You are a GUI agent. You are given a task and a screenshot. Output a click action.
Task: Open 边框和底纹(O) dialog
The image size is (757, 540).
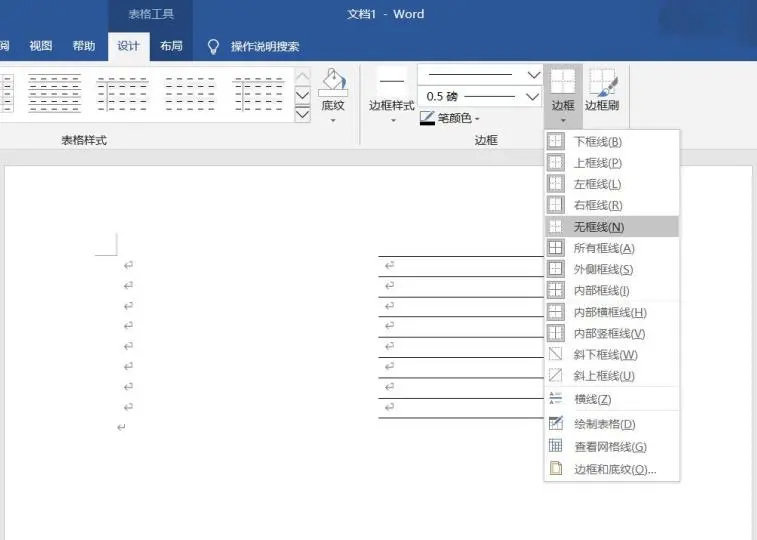tap(612, 469)
